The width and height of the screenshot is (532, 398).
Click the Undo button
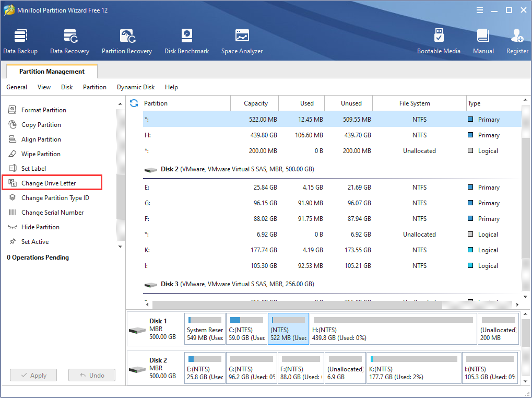click(92, 375)
